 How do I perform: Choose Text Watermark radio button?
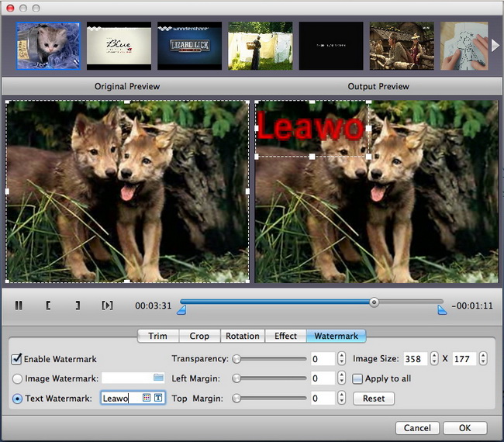tap(17, 399)
